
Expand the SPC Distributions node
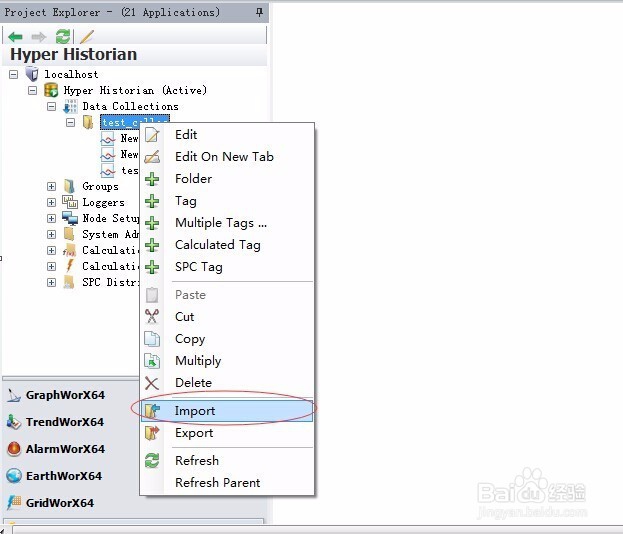click(51, 282)
